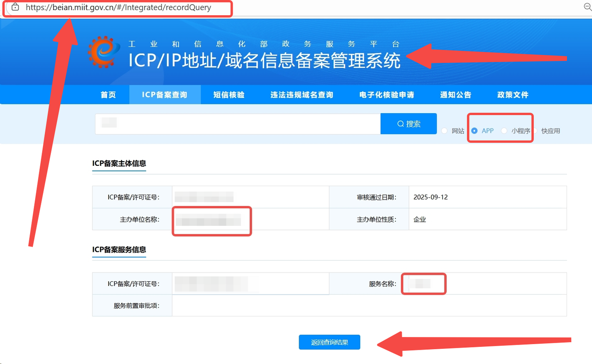Click the 2025-09-12 approval date value
This screenshot has width=592, height=364.
431,197
